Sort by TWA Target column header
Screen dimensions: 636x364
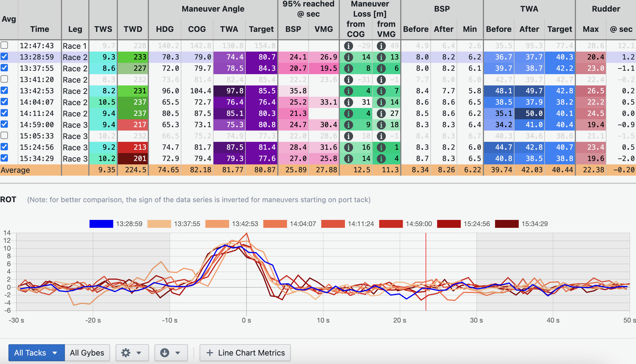[560, 29]
